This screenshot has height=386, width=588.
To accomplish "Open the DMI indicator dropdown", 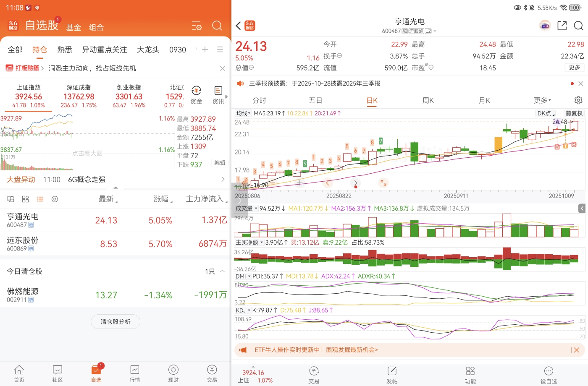I will [243, 276].
